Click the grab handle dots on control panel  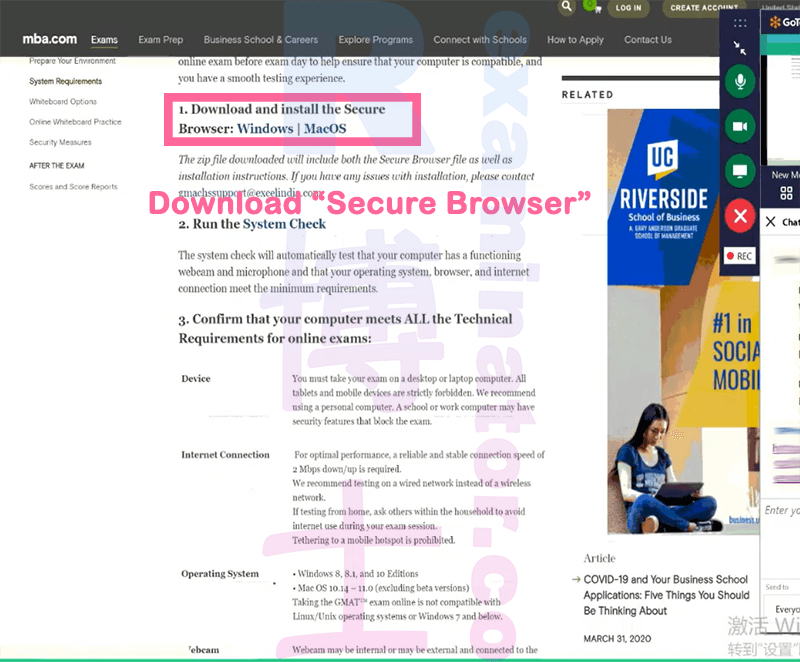coord(740,23)
